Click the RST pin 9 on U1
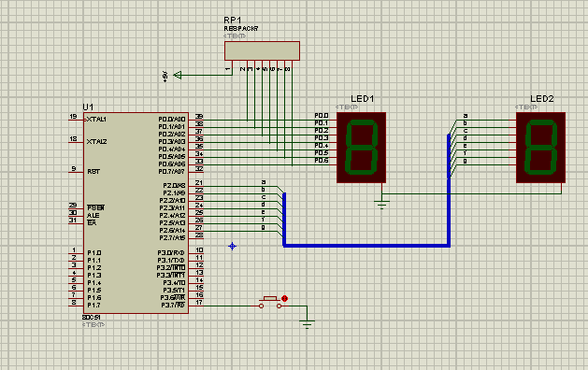Screen dimensions: 588x370 point(76,172)
